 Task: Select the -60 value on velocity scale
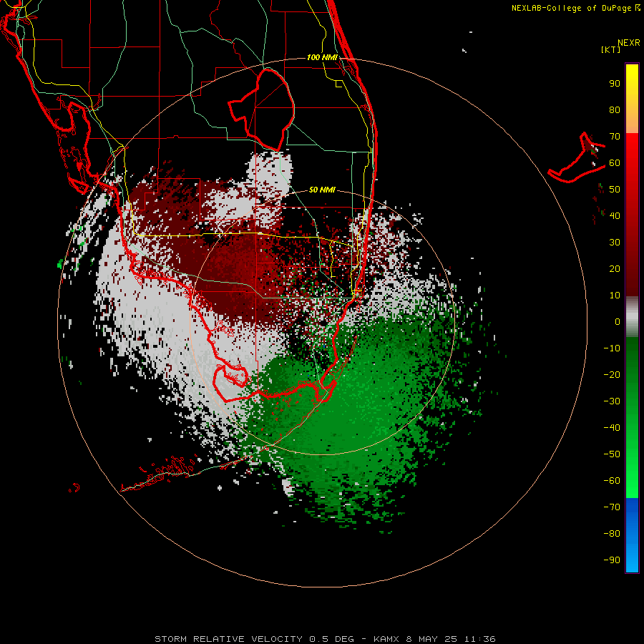[x=612, y=481]
